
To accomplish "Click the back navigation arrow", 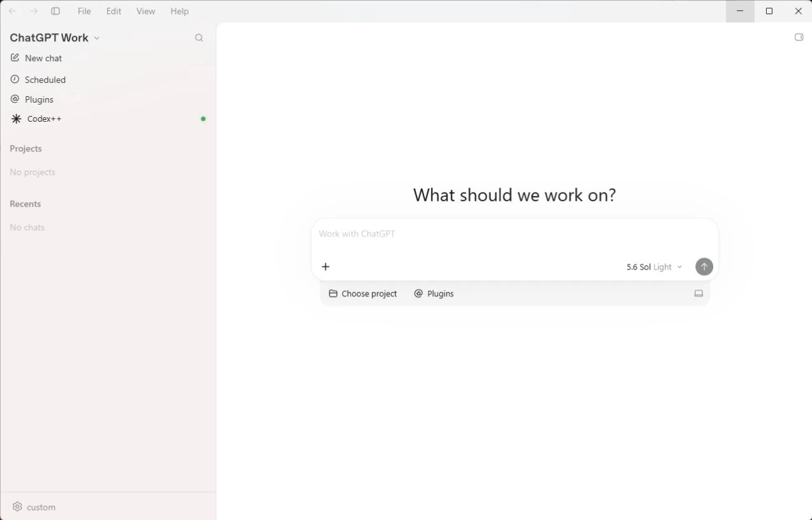I will point(13,11).
